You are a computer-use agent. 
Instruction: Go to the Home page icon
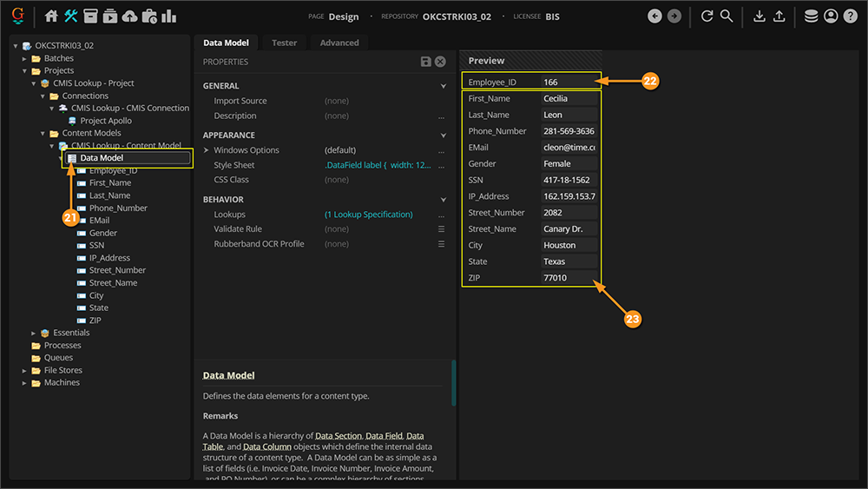tap(51, 16)
